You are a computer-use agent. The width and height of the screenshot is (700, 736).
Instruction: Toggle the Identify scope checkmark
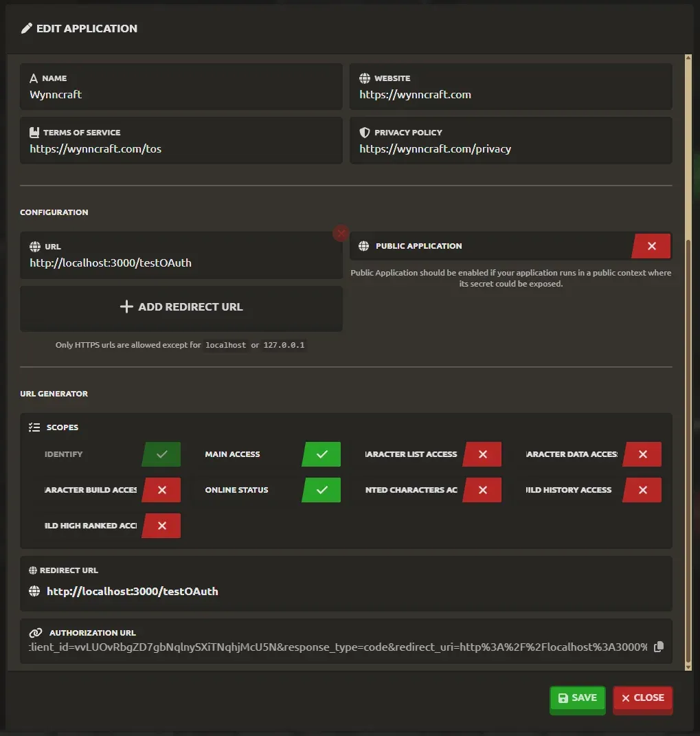click(161, 454)
